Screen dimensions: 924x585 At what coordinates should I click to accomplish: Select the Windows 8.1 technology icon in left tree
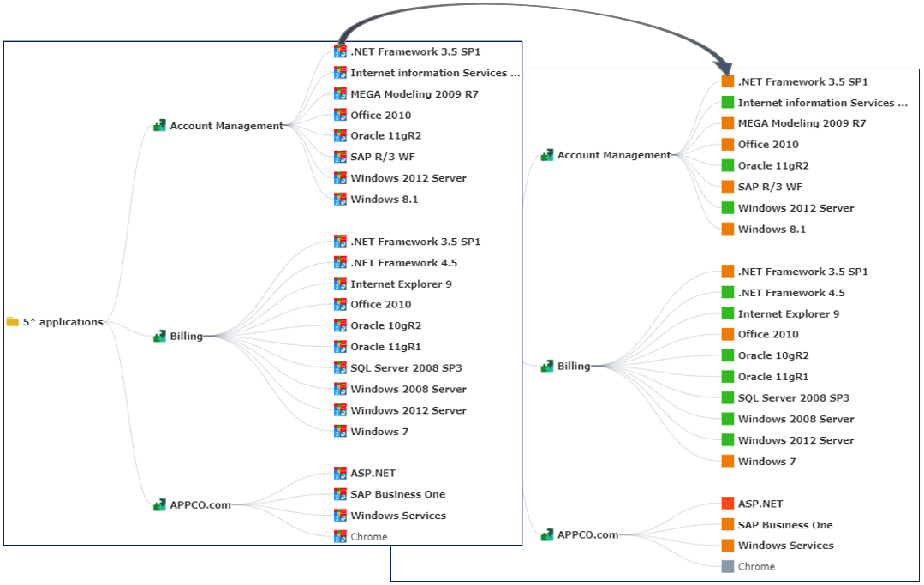pyautogui.click(x=340, y=199)
